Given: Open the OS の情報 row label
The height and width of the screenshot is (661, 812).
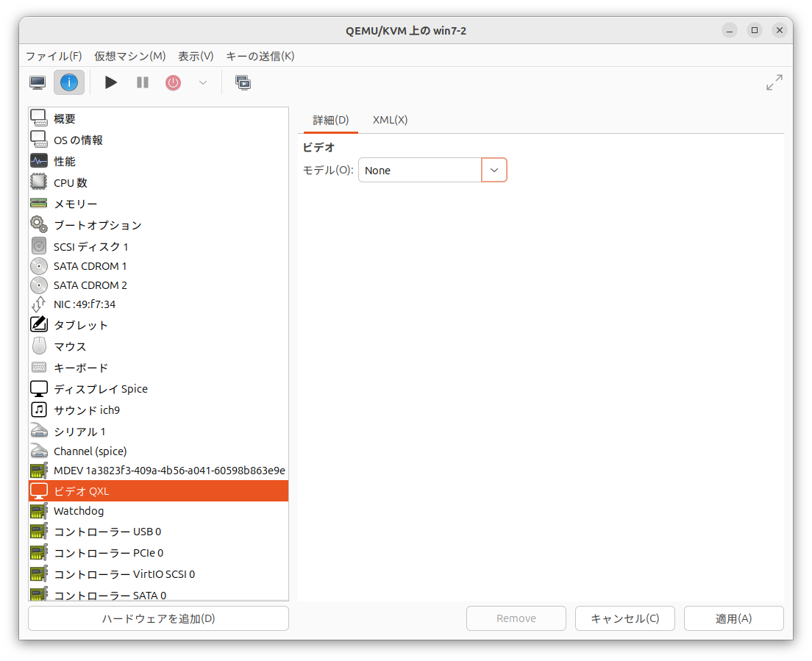Looking at the screenshot, I should pos(78,140).
